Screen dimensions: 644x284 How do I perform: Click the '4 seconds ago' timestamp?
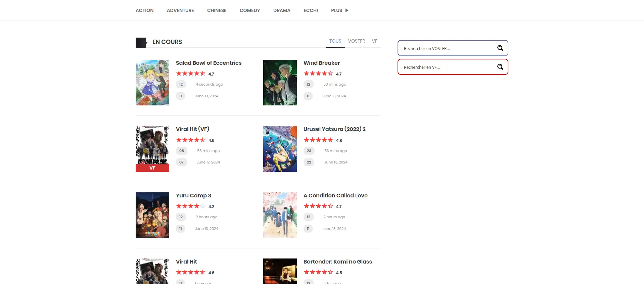pos(209,84)
